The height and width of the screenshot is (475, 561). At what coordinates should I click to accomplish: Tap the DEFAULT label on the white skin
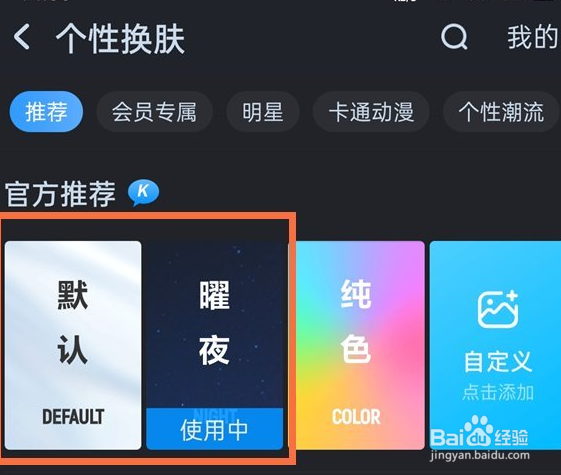(73, 417)
